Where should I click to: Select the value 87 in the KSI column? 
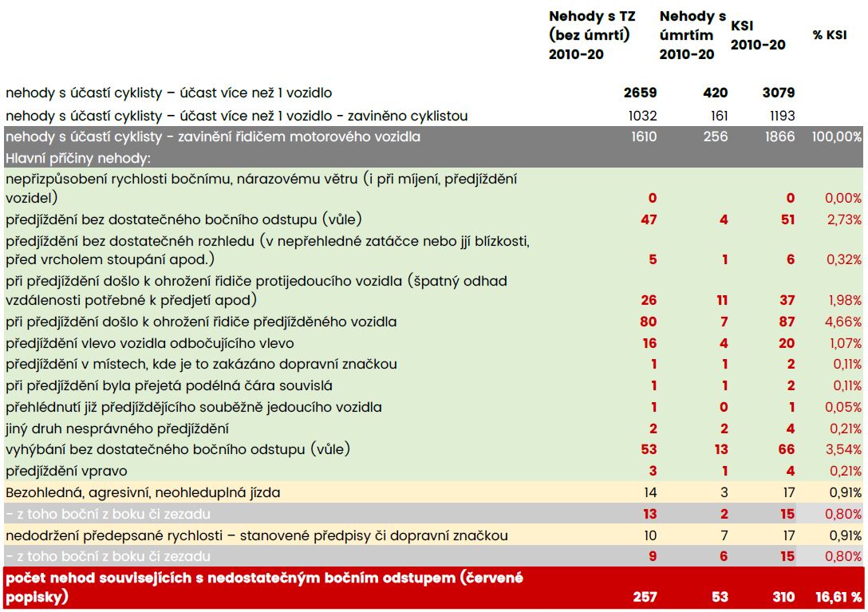[787, 322]
